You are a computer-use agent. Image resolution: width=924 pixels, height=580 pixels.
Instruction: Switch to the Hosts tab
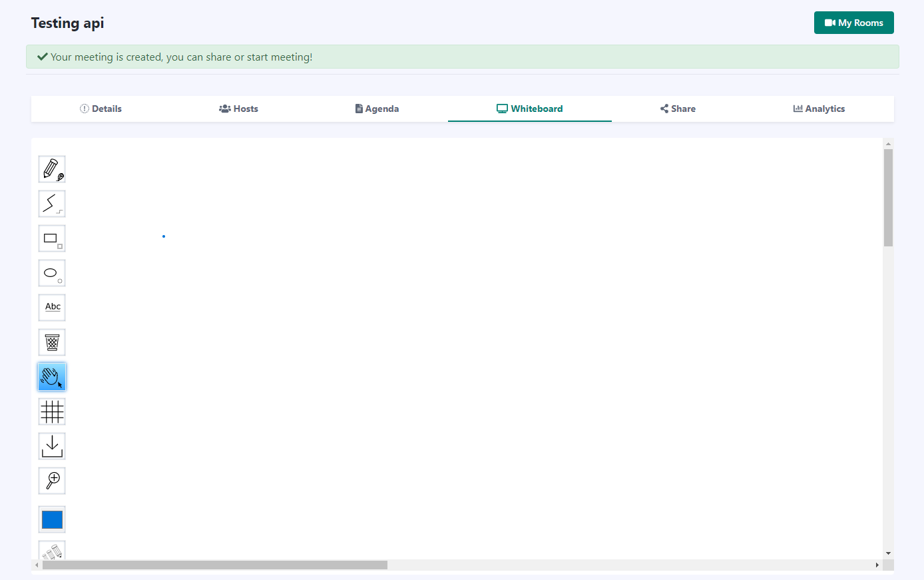click(x=238, y=109)
